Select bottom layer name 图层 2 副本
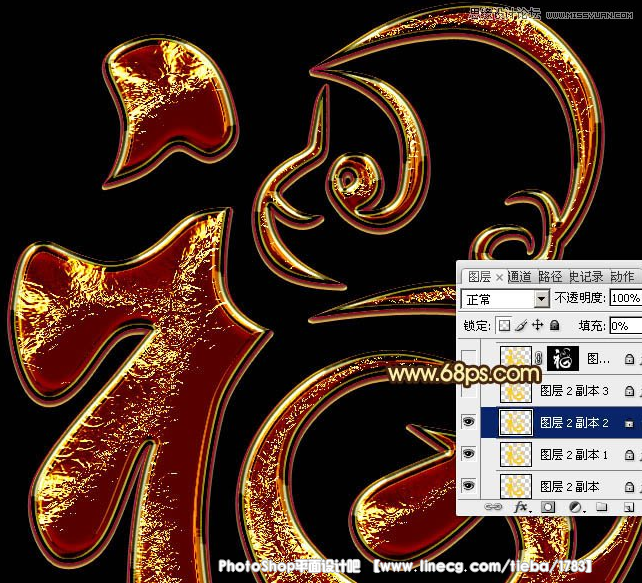Screen dimensions: 642x583 coord(570,486)
